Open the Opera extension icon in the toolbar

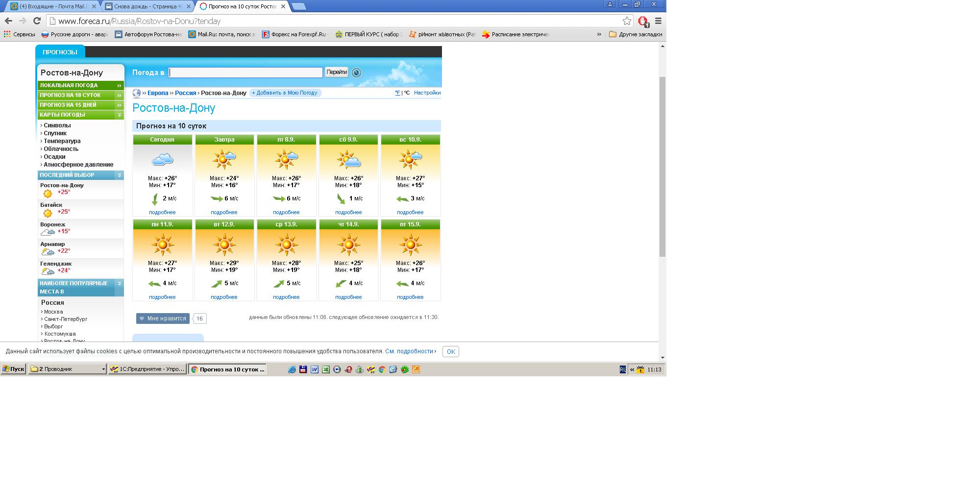coord(643,21)
